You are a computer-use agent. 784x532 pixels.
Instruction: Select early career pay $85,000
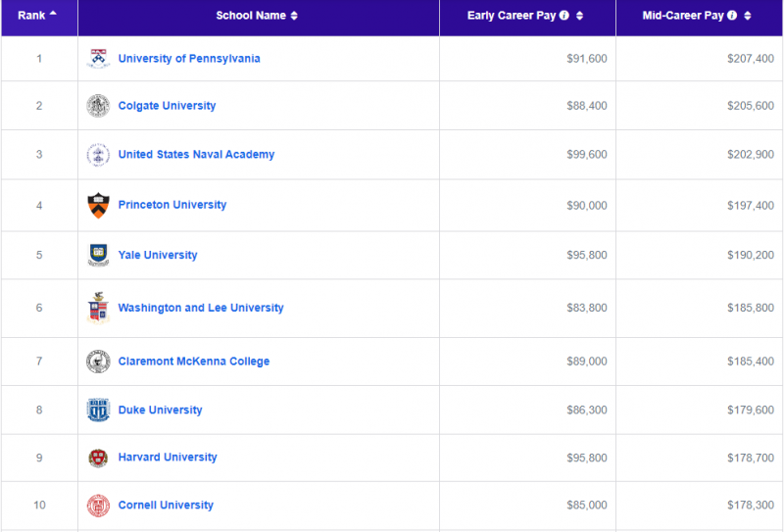tap(587, 506)
